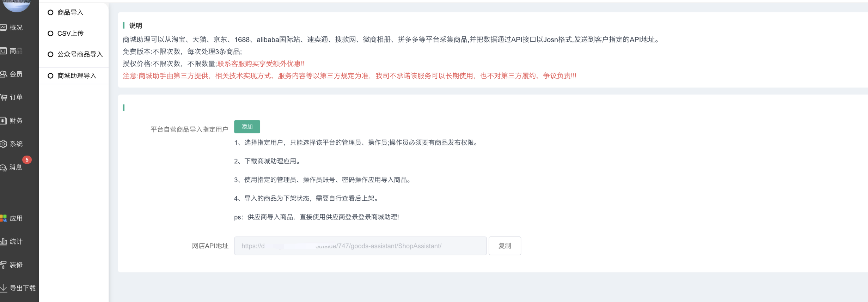Open the 概况 overview icon in sidebar
868x302 pixels.
pos(4,28)
